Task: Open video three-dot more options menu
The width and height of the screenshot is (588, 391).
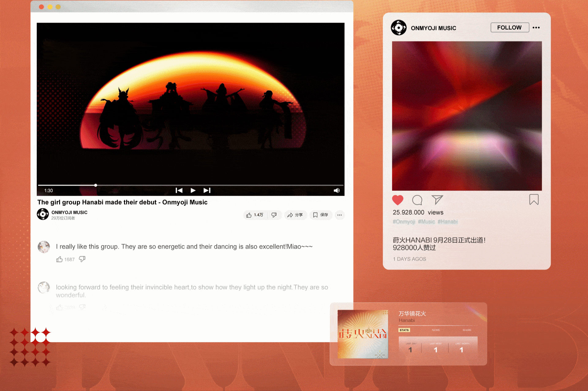Action: click(339, 215)
